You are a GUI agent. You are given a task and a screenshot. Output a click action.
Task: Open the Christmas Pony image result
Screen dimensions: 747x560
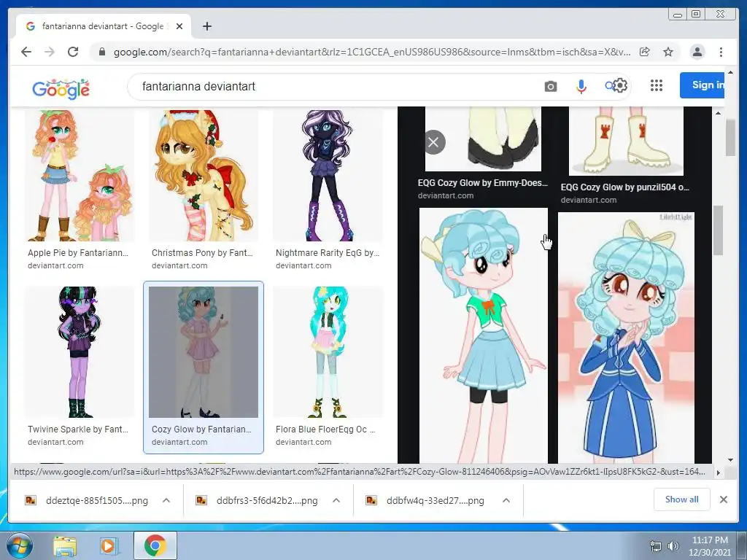coord(204,175)
